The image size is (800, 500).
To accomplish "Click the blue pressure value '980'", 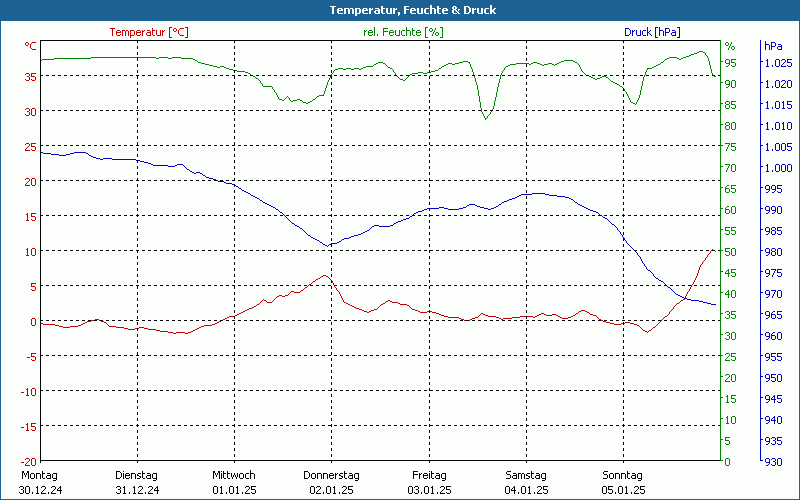I will pyautogui.click(x=773, y=252).
